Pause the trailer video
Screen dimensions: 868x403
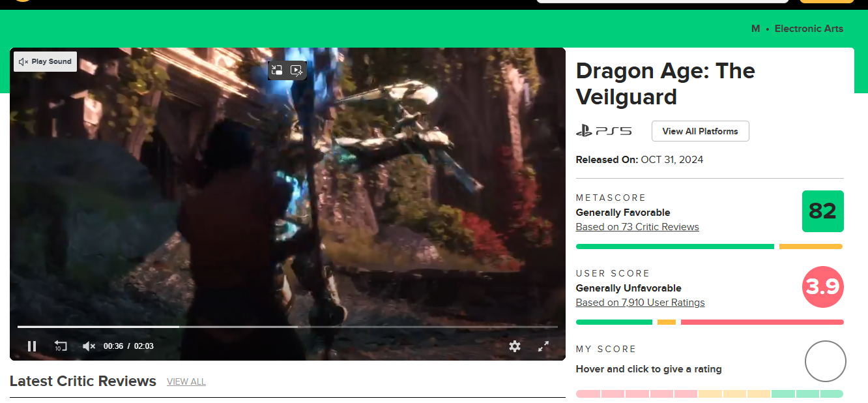(x=31, y=346)
